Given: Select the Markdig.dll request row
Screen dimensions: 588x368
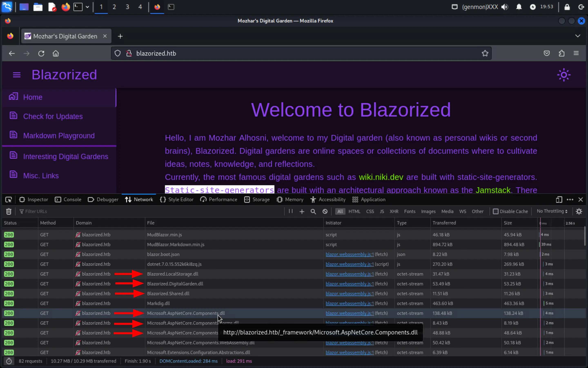Looking at the screenshot, I should point(294,304).
